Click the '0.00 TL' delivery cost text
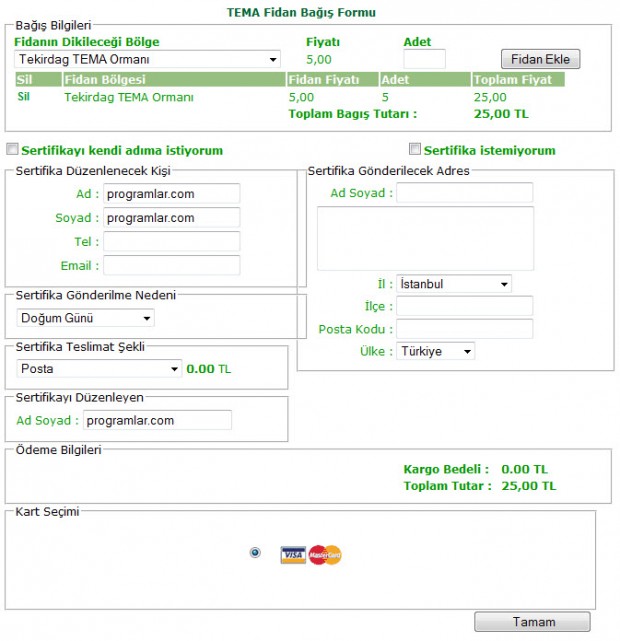This screenshot has height=641, width=620. (208, 369)
